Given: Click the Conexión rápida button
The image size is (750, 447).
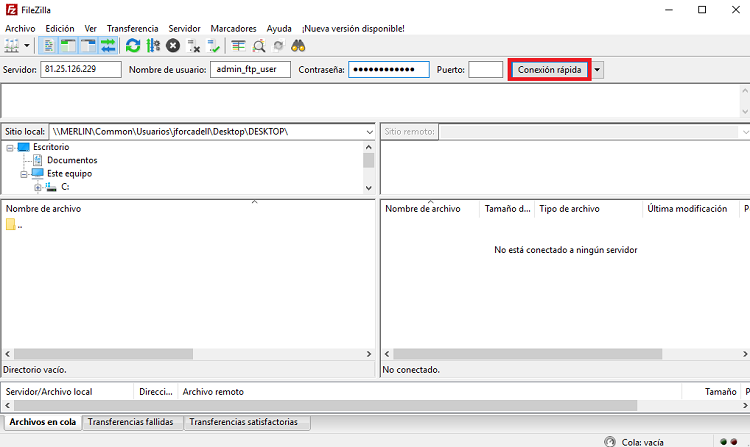Looking at the screenshot, I should (550, 70).
